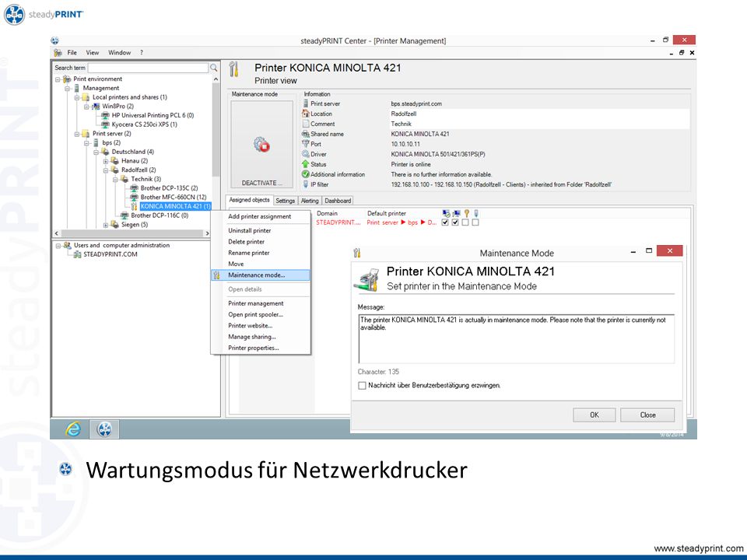Expand the Hanau tree node
This screenshot has width=747, height=560.
pyautogui.click(x=105, y=161)
